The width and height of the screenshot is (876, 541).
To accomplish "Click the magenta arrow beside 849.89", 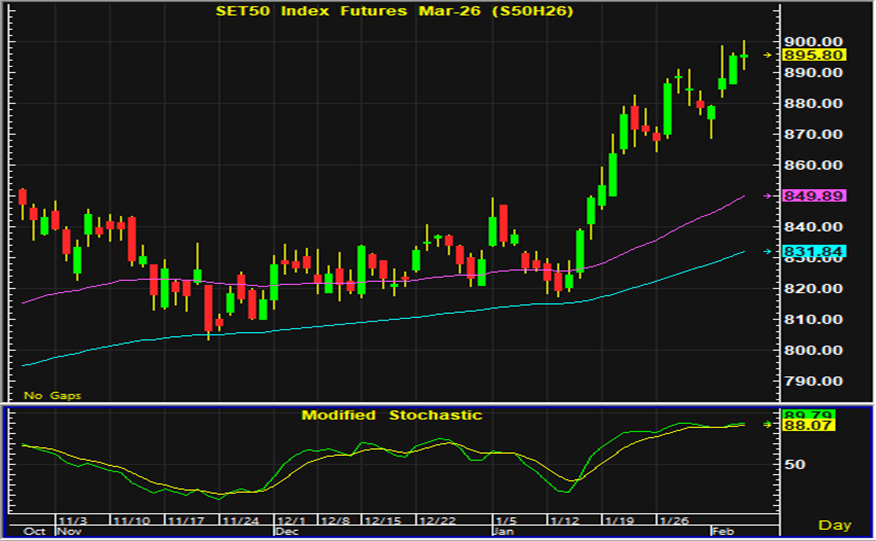I will pyautogui.click(x=767, y=196).
